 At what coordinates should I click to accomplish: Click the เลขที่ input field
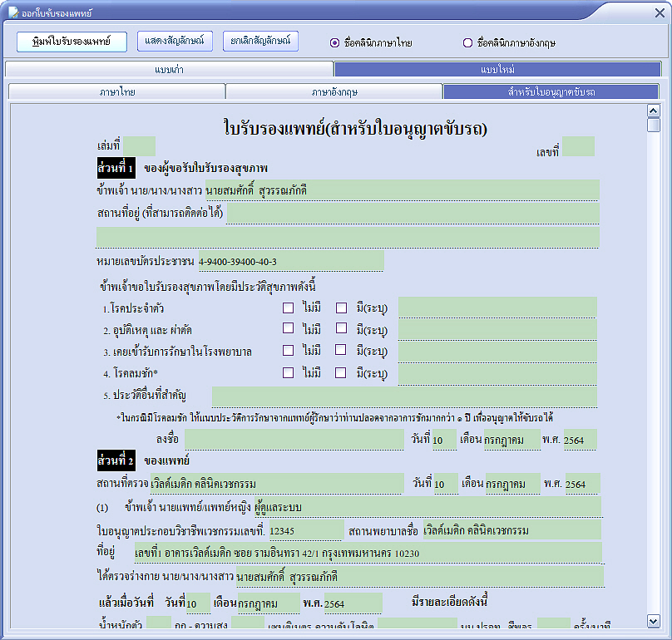[x=578, y=146]
